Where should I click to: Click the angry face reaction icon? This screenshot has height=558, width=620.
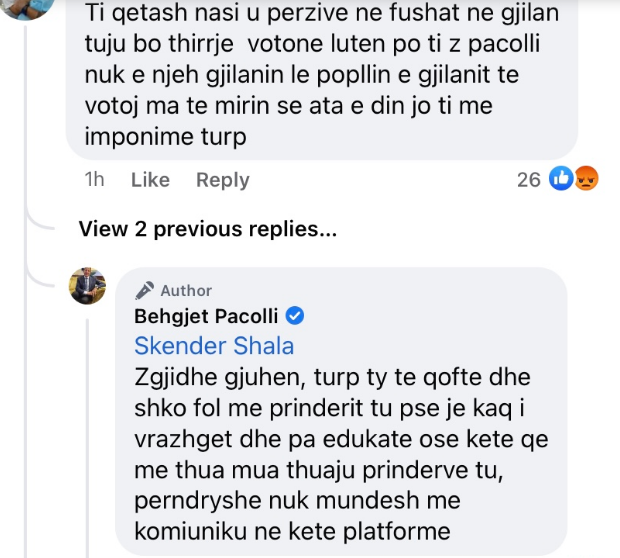click(x=586, y=180)
